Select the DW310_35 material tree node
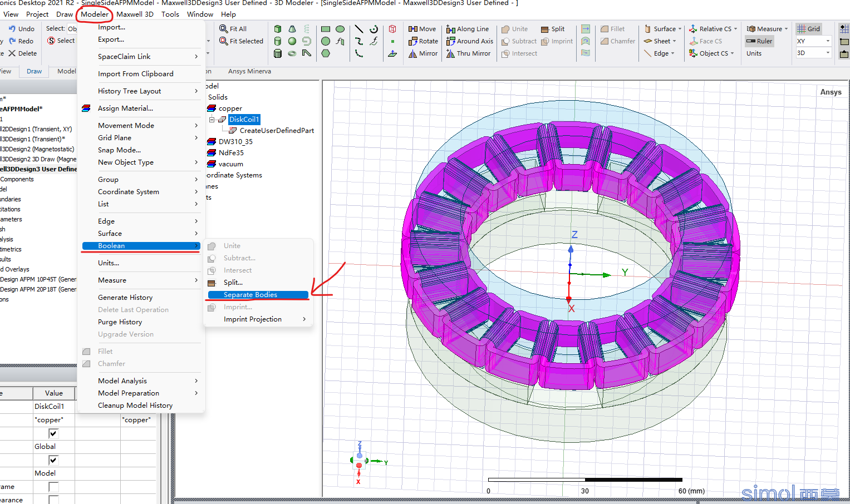This screenshot has height=504, width=850. (235, 142)
